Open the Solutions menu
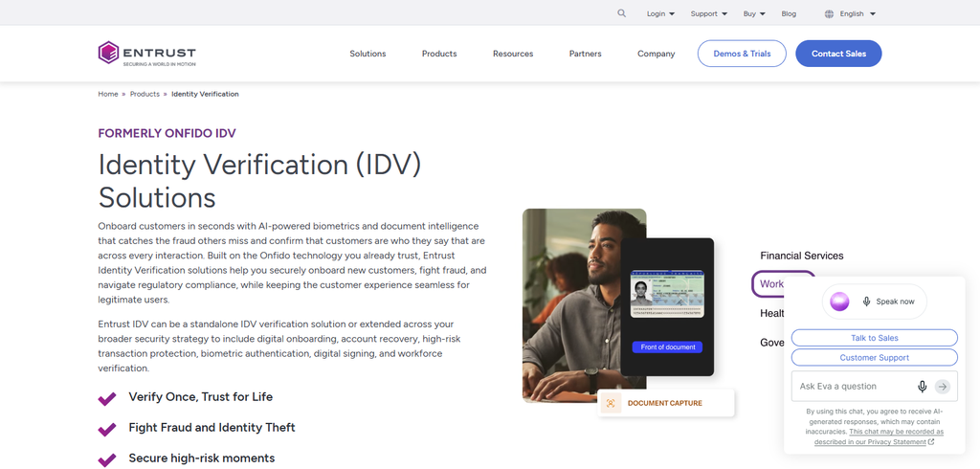The height and width of the screenshot is (469, 980). tap(367, 54)
